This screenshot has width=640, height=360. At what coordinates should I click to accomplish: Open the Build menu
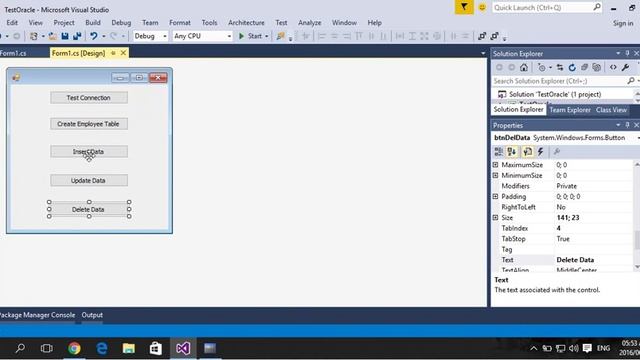point(93,23)
